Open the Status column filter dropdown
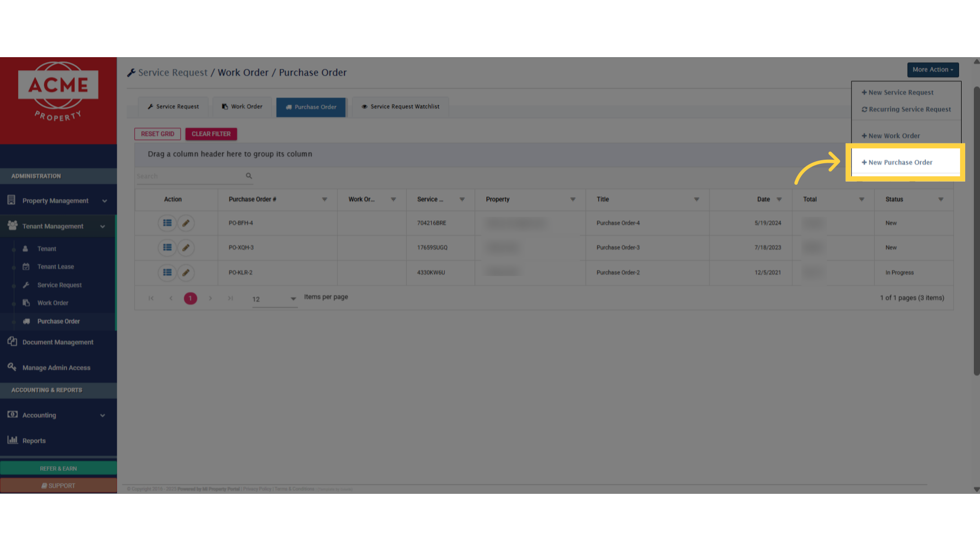This screenshot has height=551, width=980. (941, 199)
